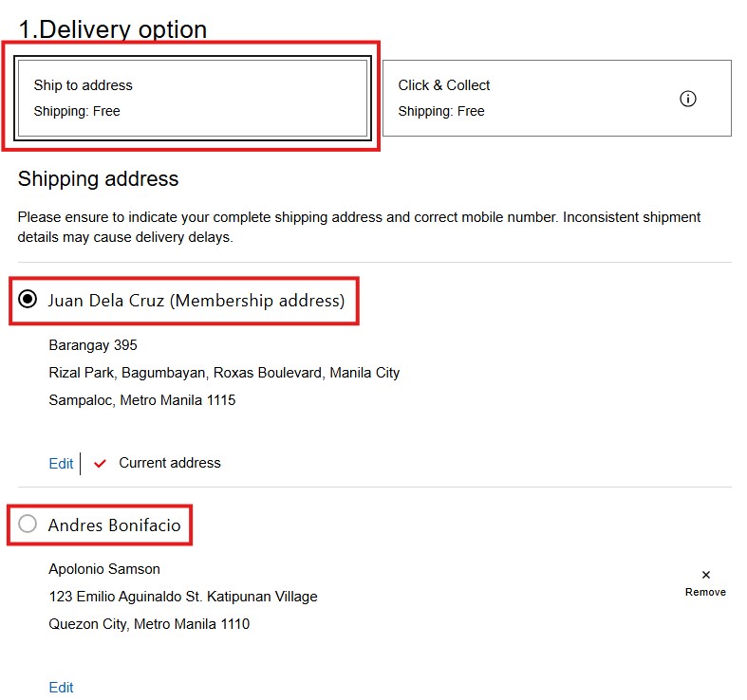Click the Andres Bonifacio name label

tap(114, 525)
